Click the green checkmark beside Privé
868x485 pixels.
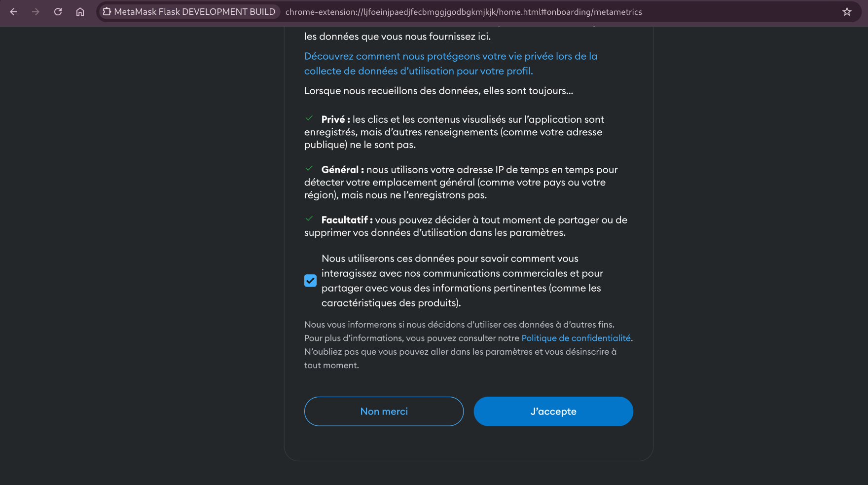(310, 117)
